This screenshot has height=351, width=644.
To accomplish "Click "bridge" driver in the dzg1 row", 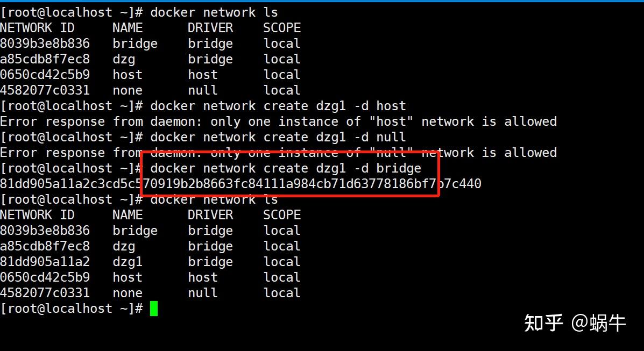I will coord(210,262).
